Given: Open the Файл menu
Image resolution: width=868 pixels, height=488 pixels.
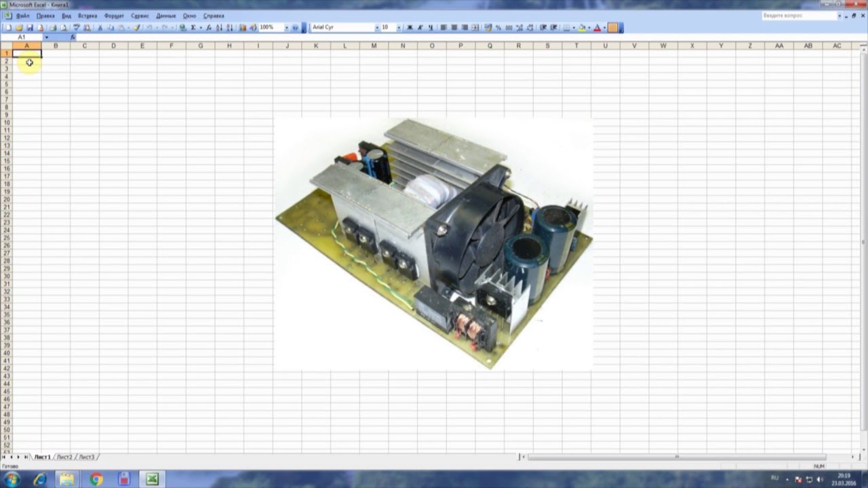Looking at the screenshot, I should [x=22, y=16].
